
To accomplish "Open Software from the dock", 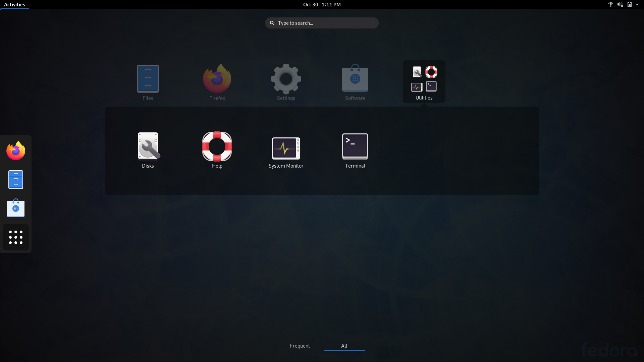I will (x=16, y=208).
